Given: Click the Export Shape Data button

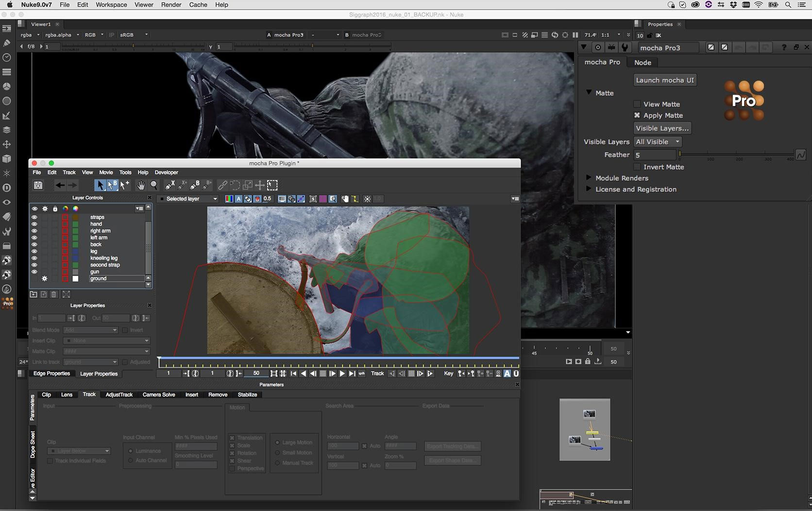Looking at the screenshot, I should 452,460.
